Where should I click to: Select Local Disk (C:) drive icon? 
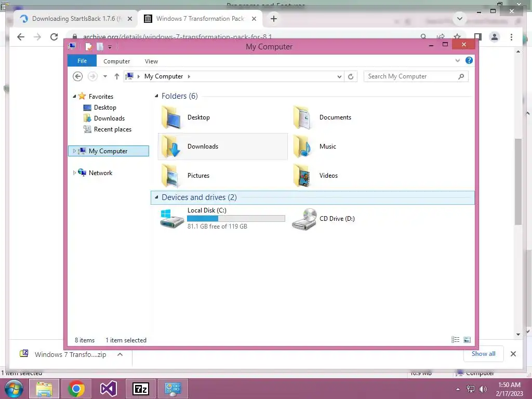click(x=172, y=219)
